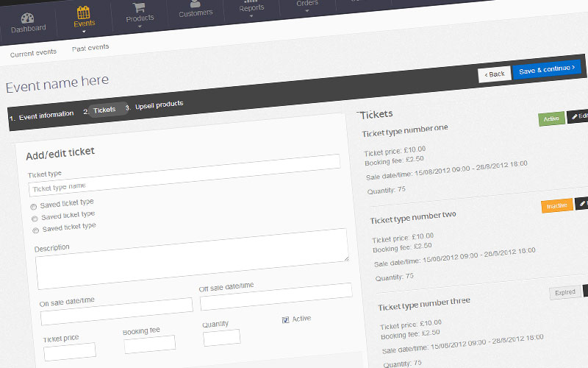Click the Reports chart icon
588x368 pixels.
tap(251, 2)
